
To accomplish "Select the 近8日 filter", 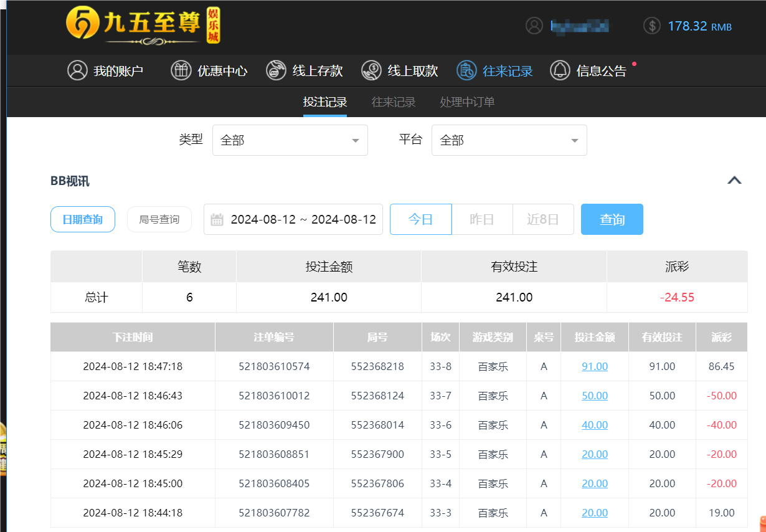I will [x=543, y=219].
